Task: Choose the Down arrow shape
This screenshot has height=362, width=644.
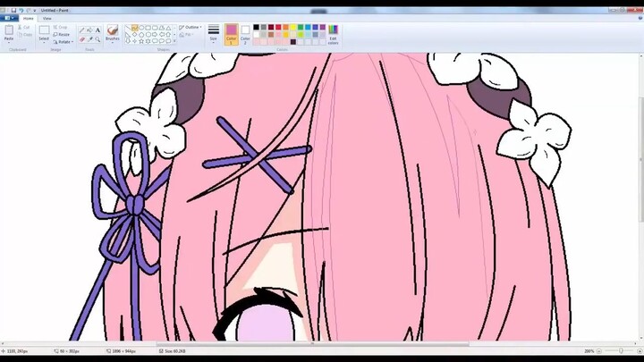Action: coord(128,41)
